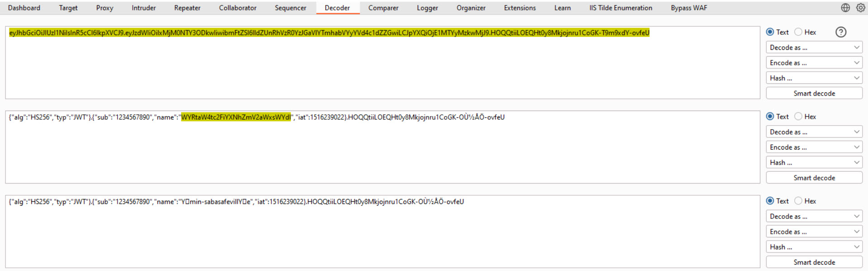
Task: Click highlighted base64 name value in second panel
Action: (236, 117)
